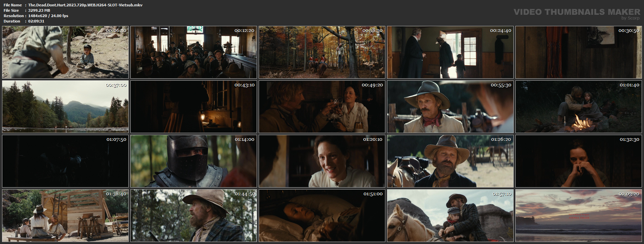Click the File Size label
Screen dimensions: 644x244
(11, 10)
